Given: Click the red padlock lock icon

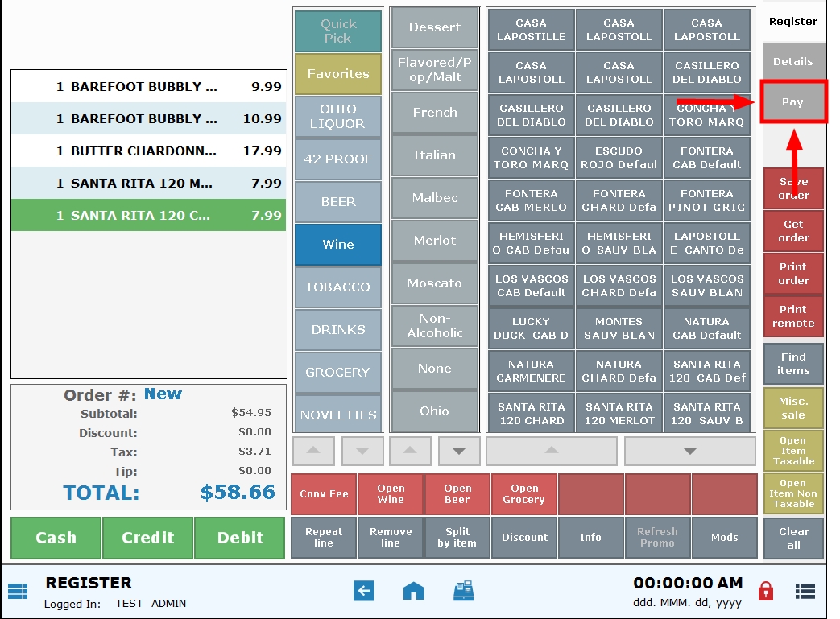Looking at the screenshot, I should (766, 591).
